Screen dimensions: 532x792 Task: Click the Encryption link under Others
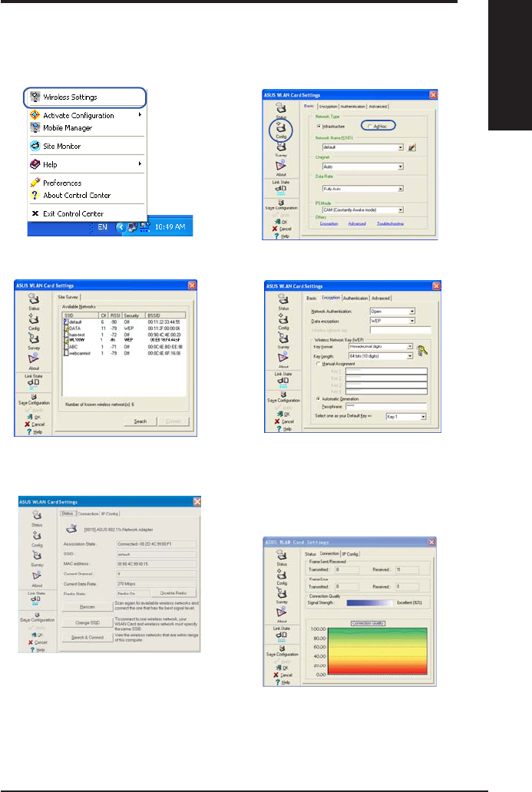pyautogui.click(x=329, y=223)
